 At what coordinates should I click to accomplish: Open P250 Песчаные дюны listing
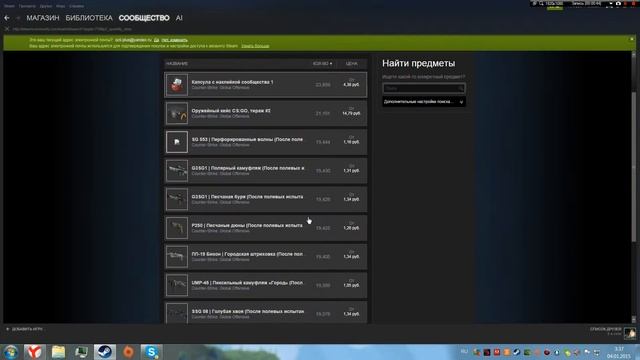tap(266, 228)
